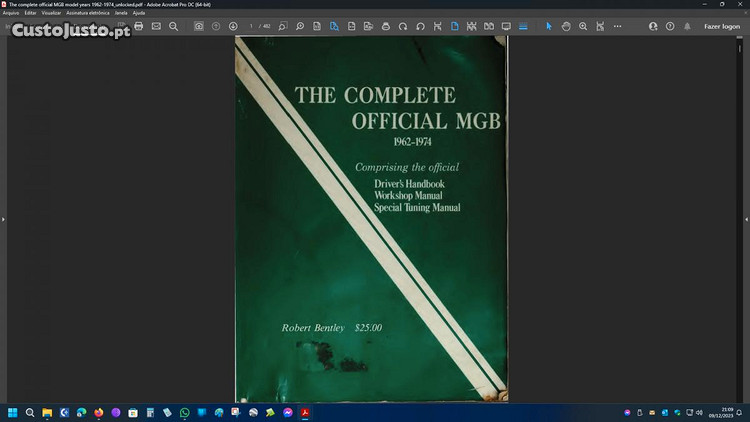Image resolution: width=750 pixels, height=422 pixels.
Task: Activate the Hand pan tool
Action: point(566,26)
